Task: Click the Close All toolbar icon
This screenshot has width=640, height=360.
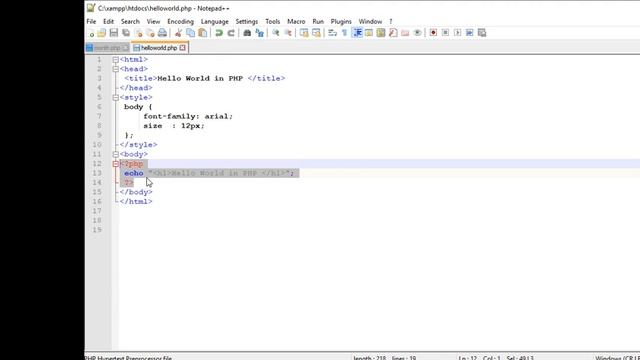Action: tap(150, 33)
